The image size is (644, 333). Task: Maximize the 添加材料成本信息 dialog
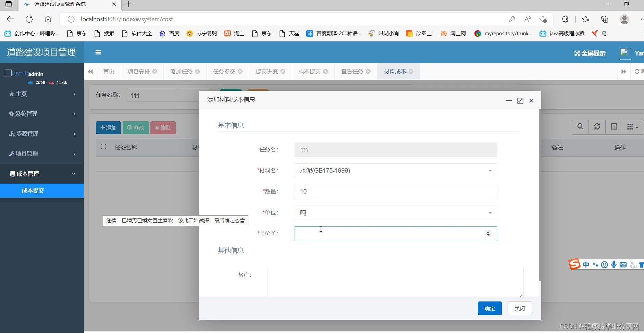pyautogui.click(x=520, y=101)
